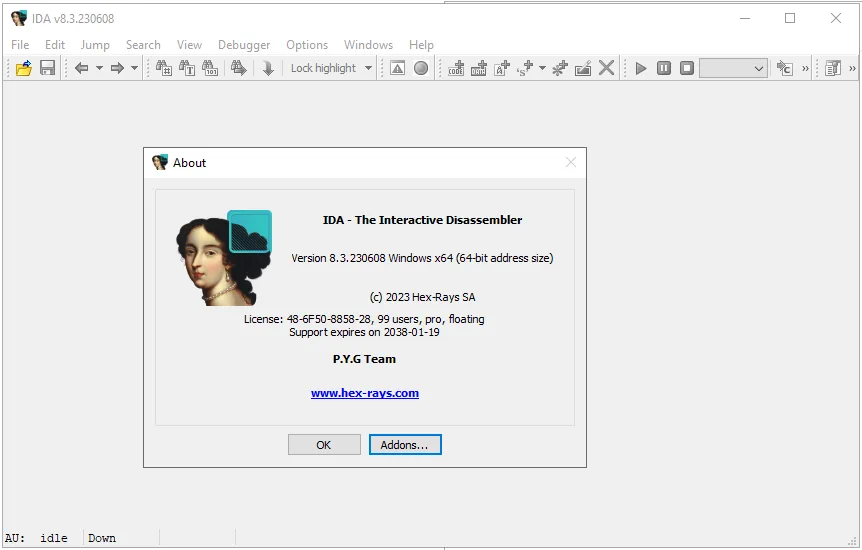Follow the www.hex-rays.com link
This screenshot has height=550, width=862.
(365, 393)
